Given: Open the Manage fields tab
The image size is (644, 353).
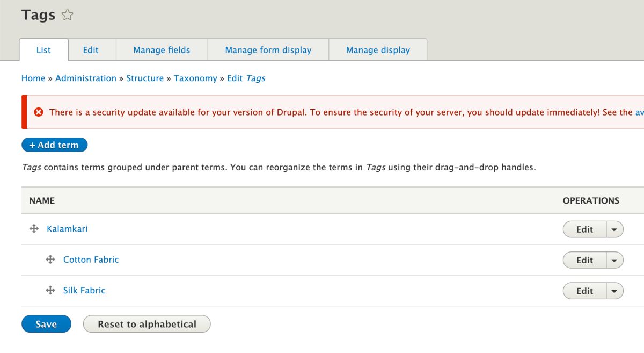Looking at the screenshot, I should [162, 50].
